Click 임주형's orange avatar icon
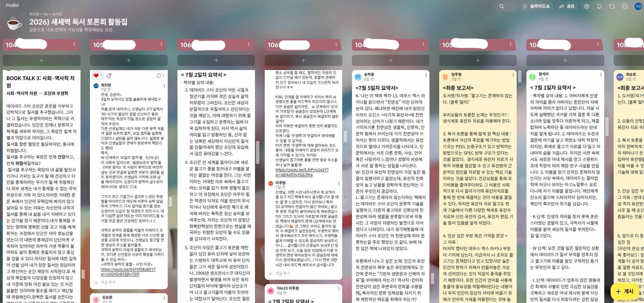Viewport: 644px width, 303px height. 445,77
